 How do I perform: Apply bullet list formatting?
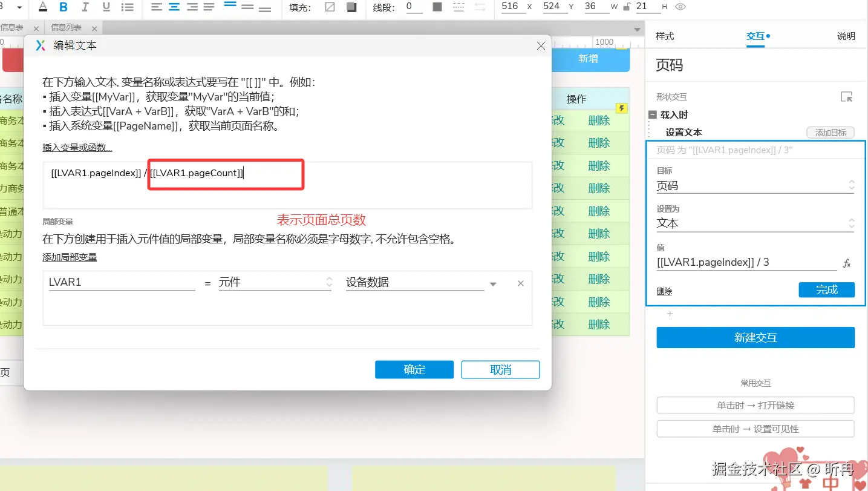coord(128,7)
